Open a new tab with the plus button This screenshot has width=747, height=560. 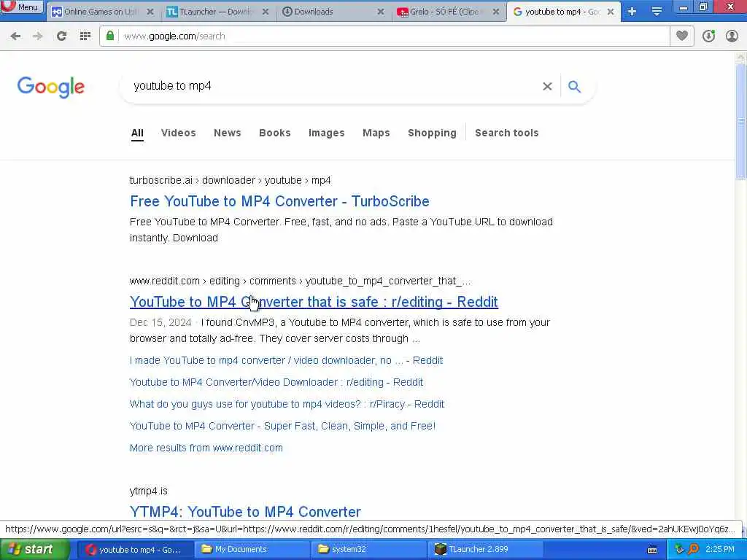pyautogui.click(x=632, y=12)
